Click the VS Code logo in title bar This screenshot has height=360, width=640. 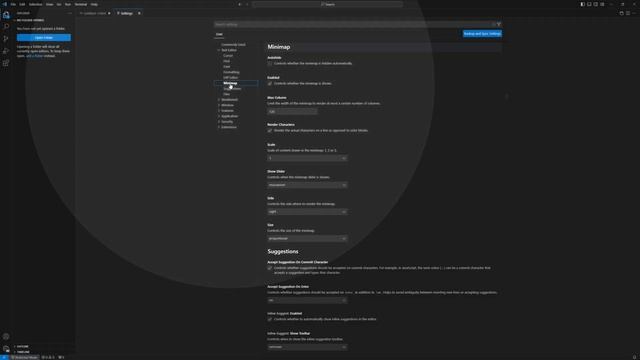(x=4, y=4)
